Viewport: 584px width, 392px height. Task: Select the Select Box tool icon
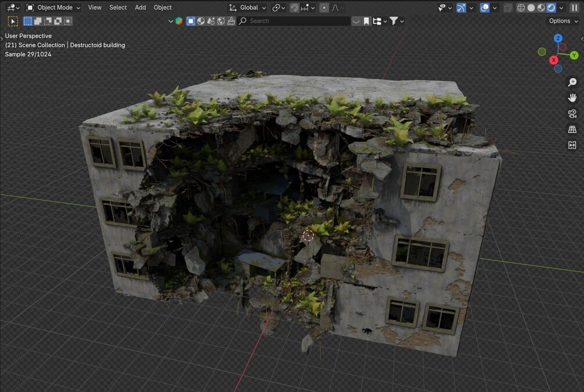point(13,21)
